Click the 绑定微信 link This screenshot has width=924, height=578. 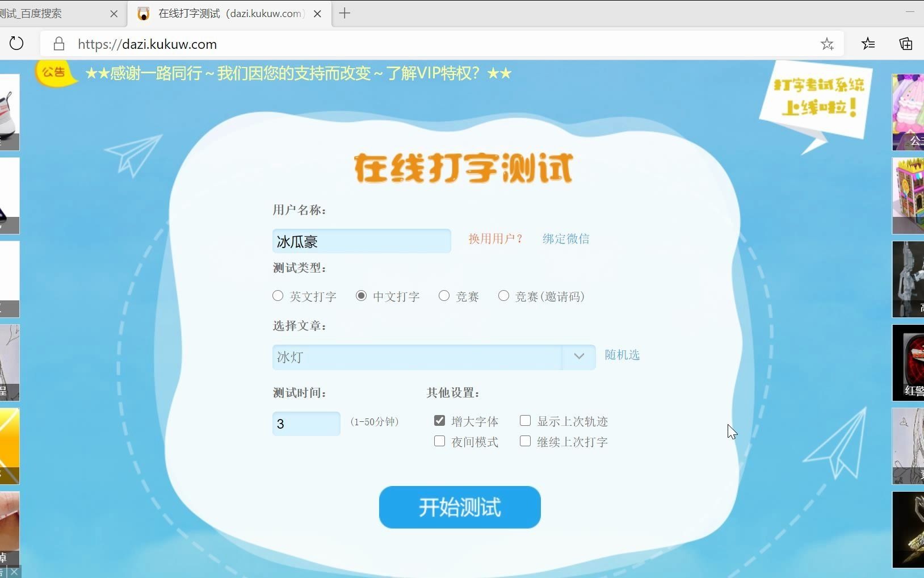(x=566, y=238)
